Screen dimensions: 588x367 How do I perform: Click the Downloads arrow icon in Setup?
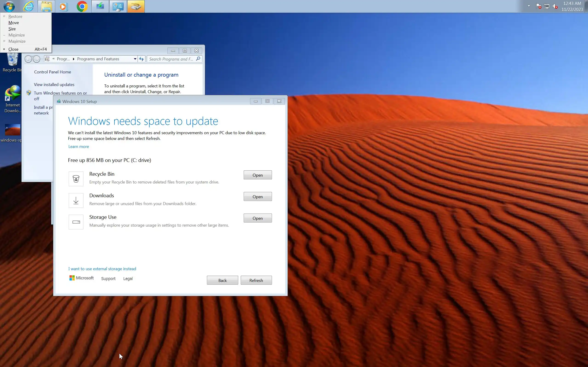click(76, 200)
